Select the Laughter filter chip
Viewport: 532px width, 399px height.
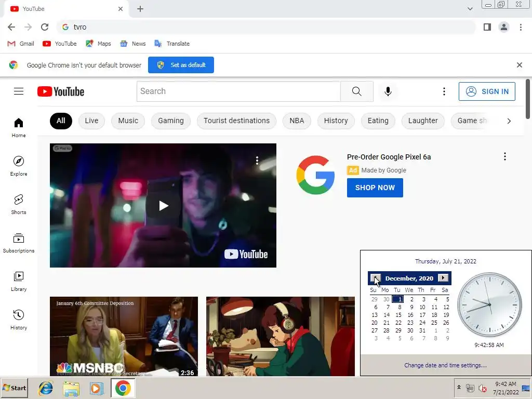point(423,121)
